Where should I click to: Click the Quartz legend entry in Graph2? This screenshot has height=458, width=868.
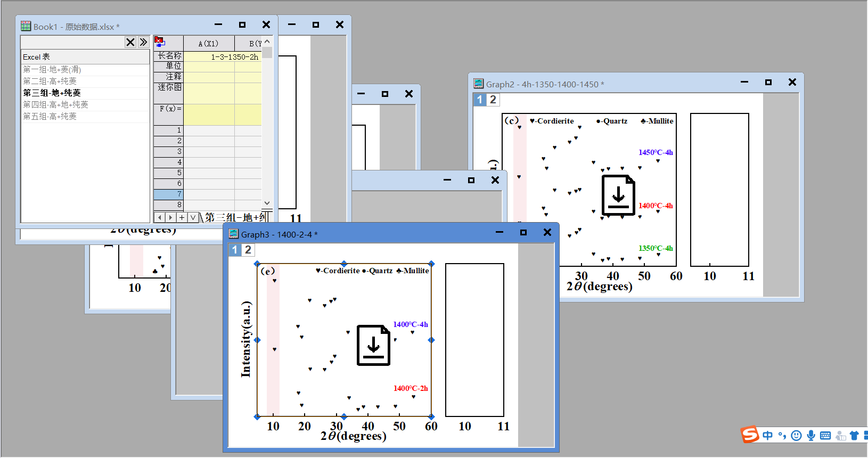click(612, 121)
